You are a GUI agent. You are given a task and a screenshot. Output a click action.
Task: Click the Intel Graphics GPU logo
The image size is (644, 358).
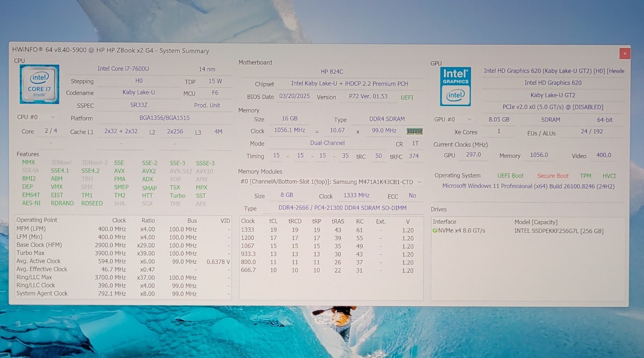coord(455,87)
